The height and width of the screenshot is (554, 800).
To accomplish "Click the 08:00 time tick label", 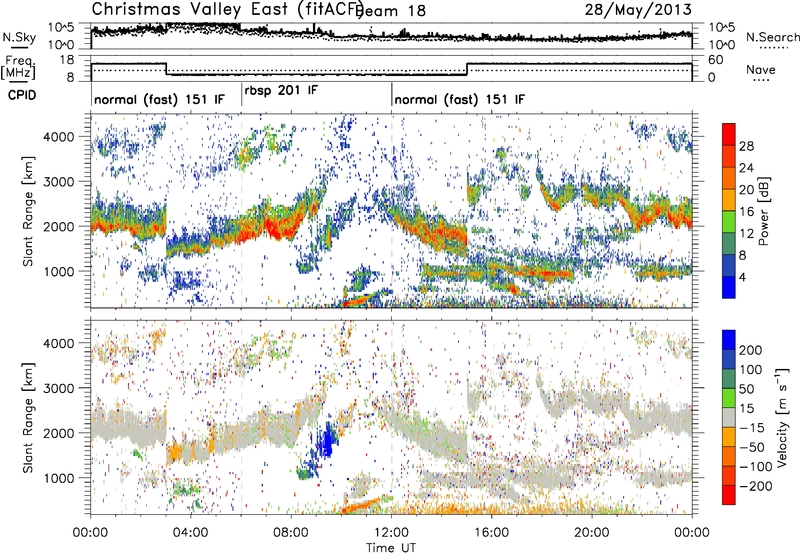I will (x=291, y=533).
